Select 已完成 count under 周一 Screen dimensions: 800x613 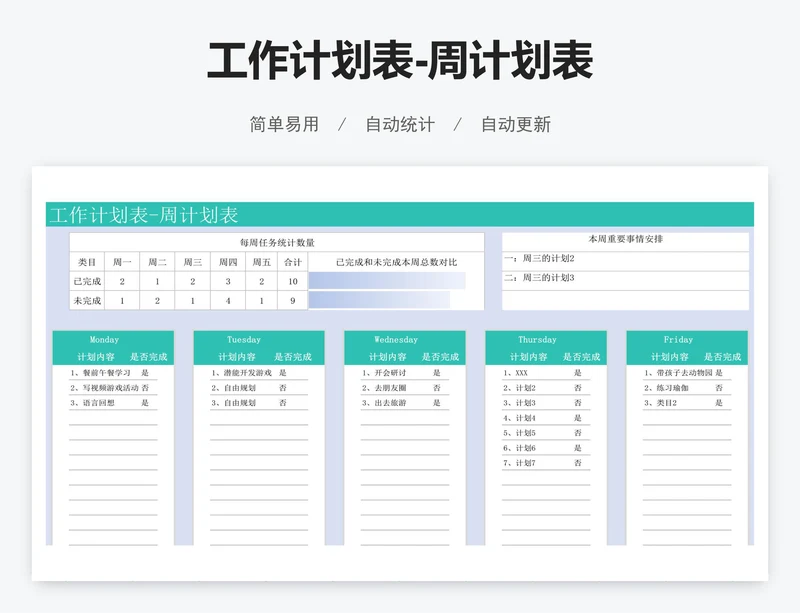point(122,281)
